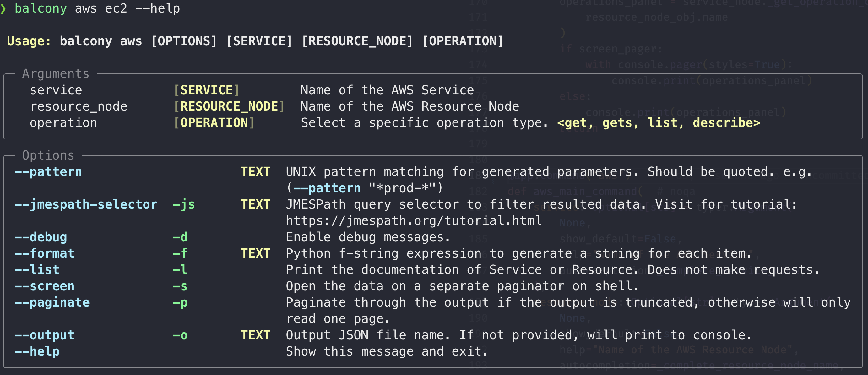Click 'UNIX pattern matching' description line
868x375 pixels.
(x=549, y=172)
